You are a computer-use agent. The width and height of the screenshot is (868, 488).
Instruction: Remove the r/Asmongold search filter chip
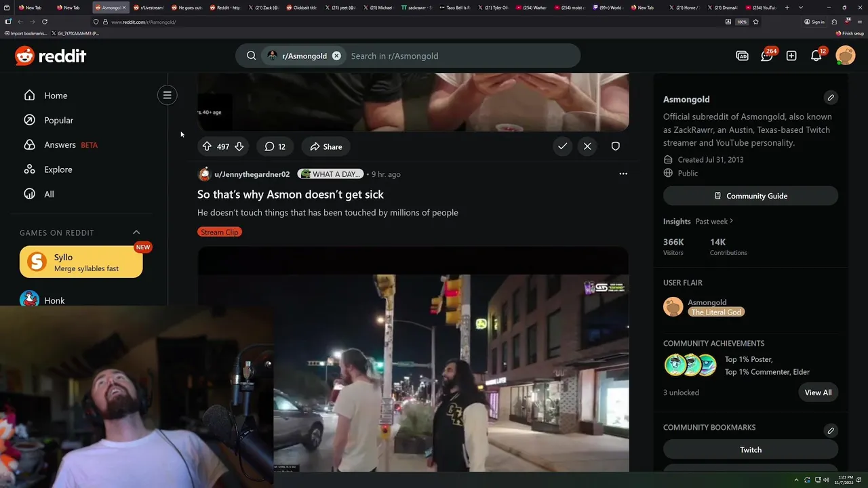click(x=336, y=56)
